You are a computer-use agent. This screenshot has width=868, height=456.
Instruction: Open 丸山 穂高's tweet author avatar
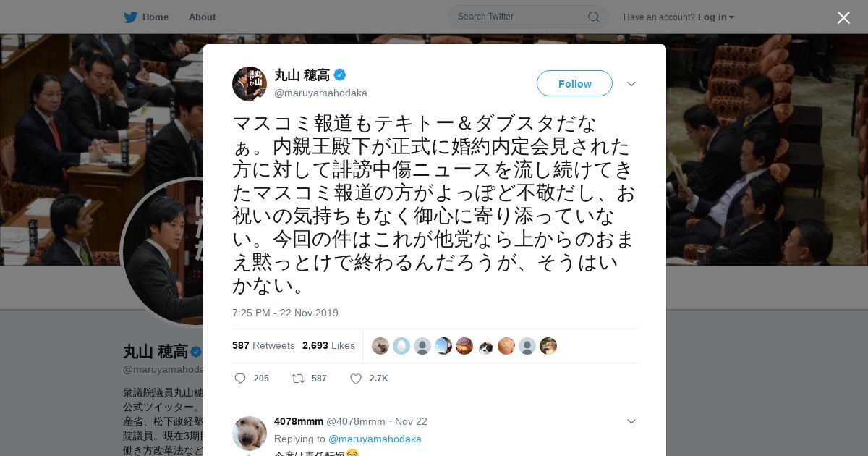[250, 84]
